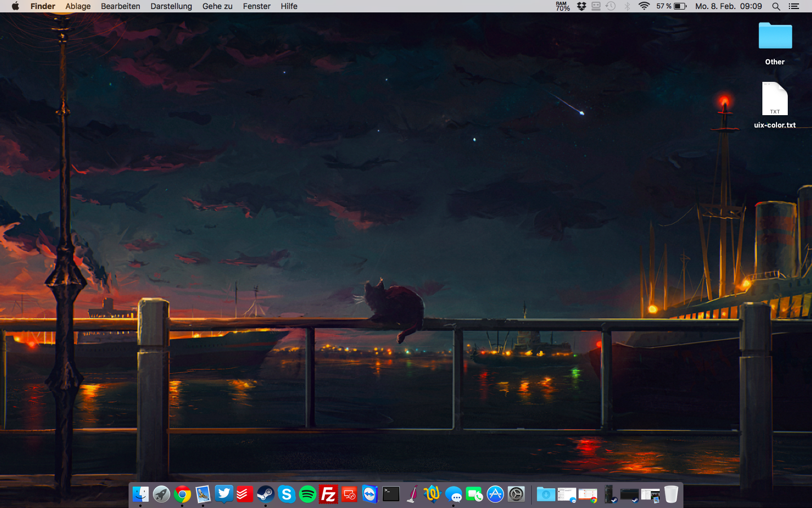Click the Todoist dock icon
Viewport: 812px width, 508px height.
(245, 494)
